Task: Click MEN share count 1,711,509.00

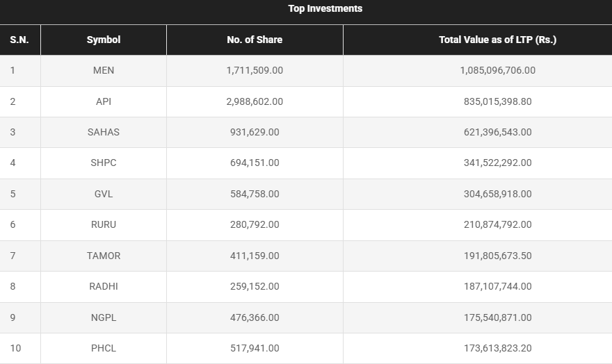Action: 255,70
